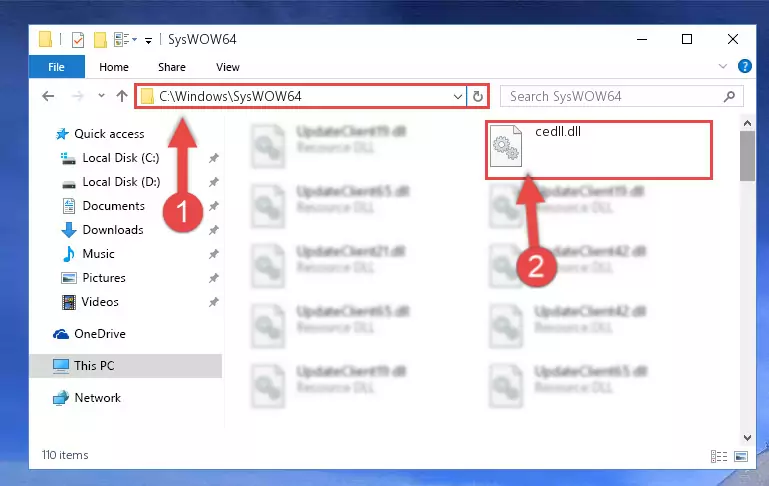This screenshot has height=486, width=769.
Task: Refresh the SysWOW64 folder
Action: point(478,97)
